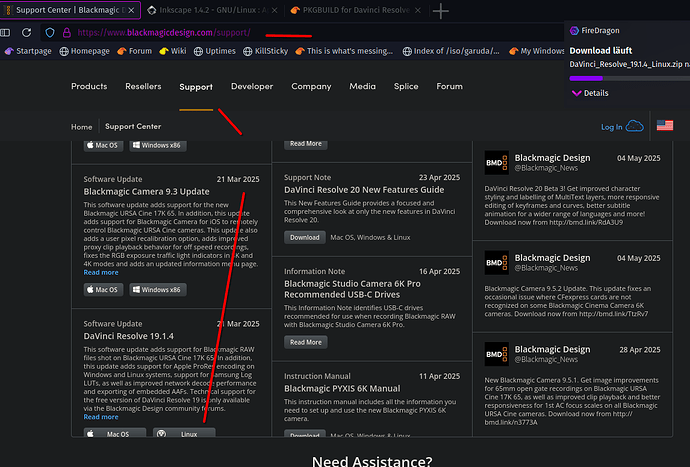Open DaVinci Resolve 20 New Features Guide title
The image size is (690, 467).
point(364,190)
